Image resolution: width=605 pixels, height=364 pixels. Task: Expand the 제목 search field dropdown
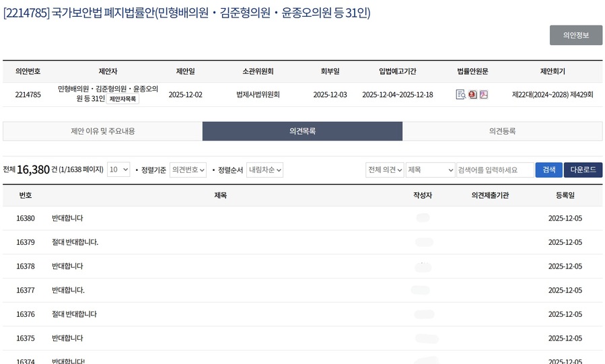click(x=430, y=170)
